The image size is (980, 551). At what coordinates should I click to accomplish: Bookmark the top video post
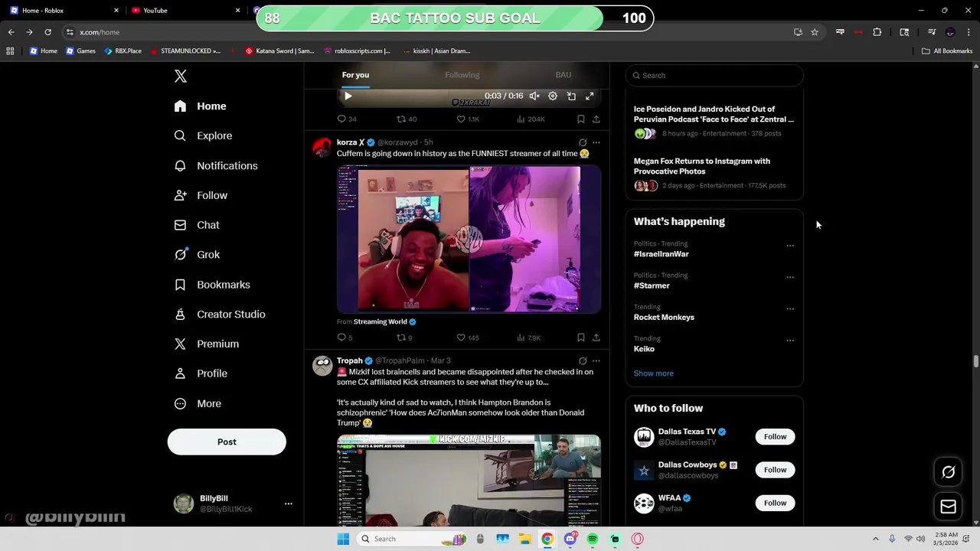coord(581,119)
